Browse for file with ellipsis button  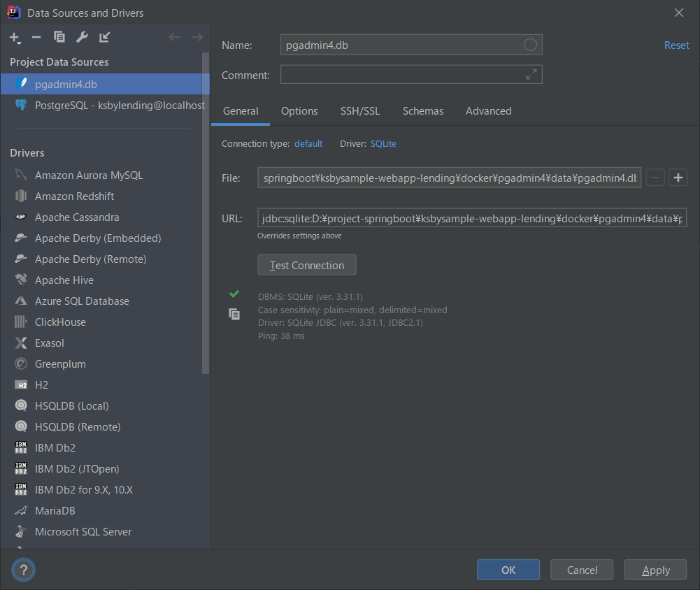click(655, 178)
